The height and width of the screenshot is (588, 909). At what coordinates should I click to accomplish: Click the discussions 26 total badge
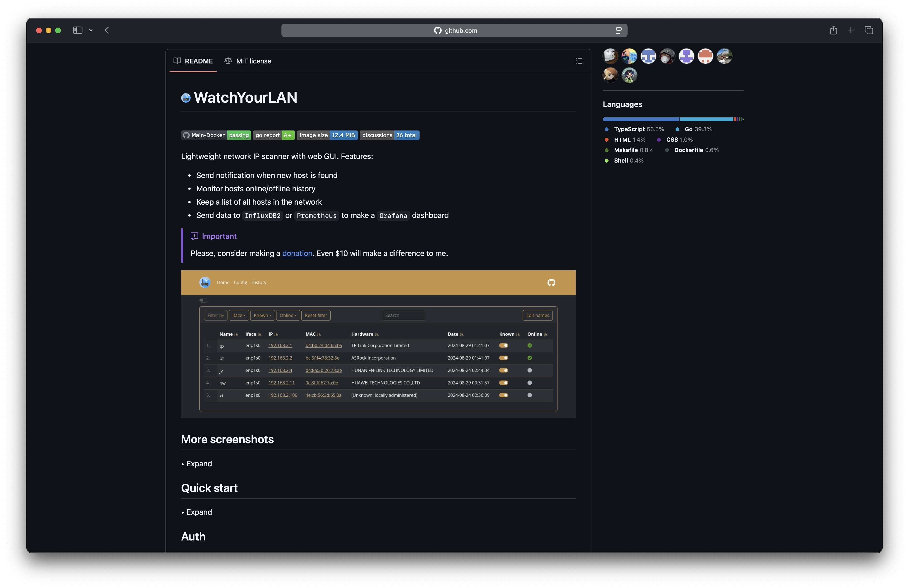click(389, 135)
